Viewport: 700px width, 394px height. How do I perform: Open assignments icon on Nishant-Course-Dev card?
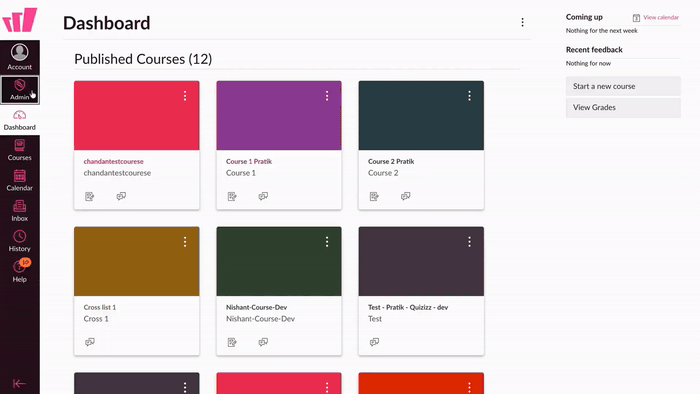click(232, 342)
